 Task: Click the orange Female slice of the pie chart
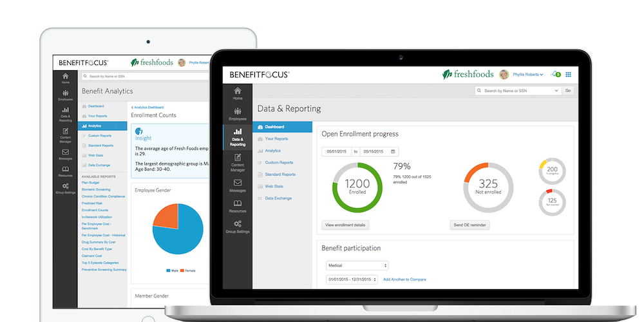pos(166,216)
